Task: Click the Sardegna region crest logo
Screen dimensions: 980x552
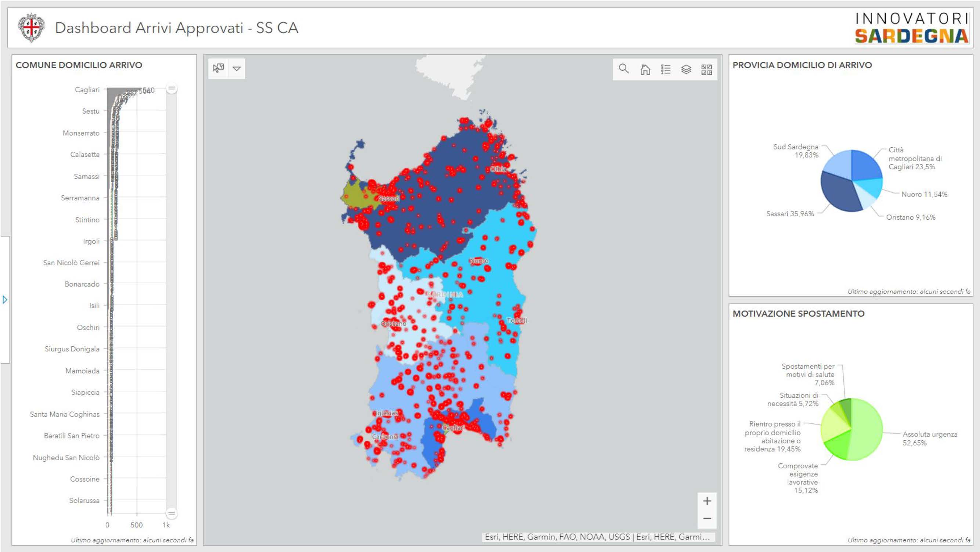Action: click(x=31, y=28)
